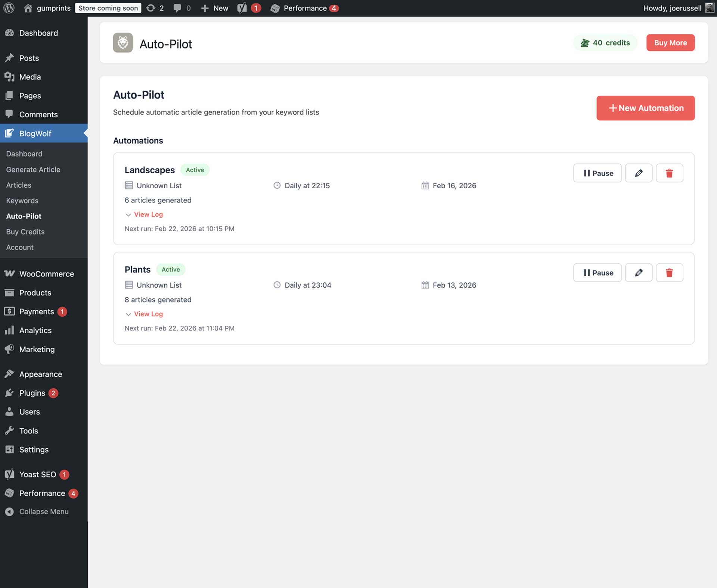Viewport: 717px width, 588px height.
Task: Click the New Automation button
Action: [x=645, y=108]
